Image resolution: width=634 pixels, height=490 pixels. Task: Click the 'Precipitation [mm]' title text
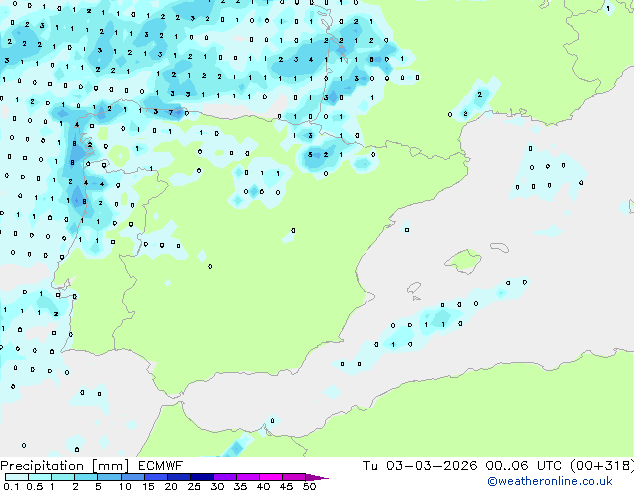click(64, 466)
